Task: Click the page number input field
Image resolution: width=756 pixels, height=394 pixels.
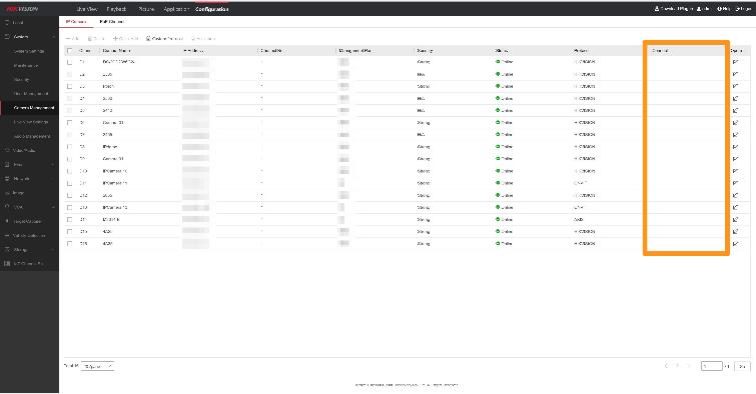Action: [711, 367]
